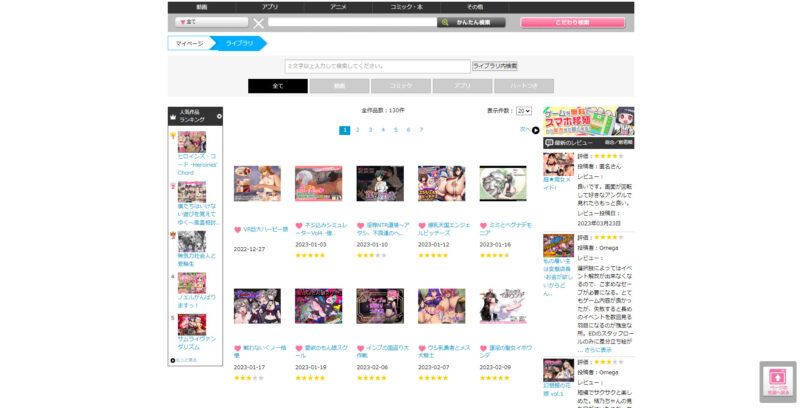Click the X clear icon beside search bar

(x=259, y=23)
